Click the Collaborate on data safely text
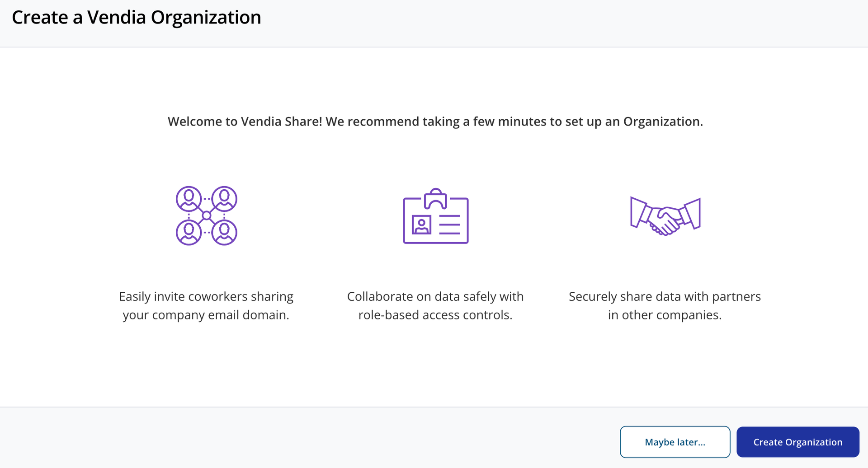Screen dimensions: 868x468 (435, 306)
